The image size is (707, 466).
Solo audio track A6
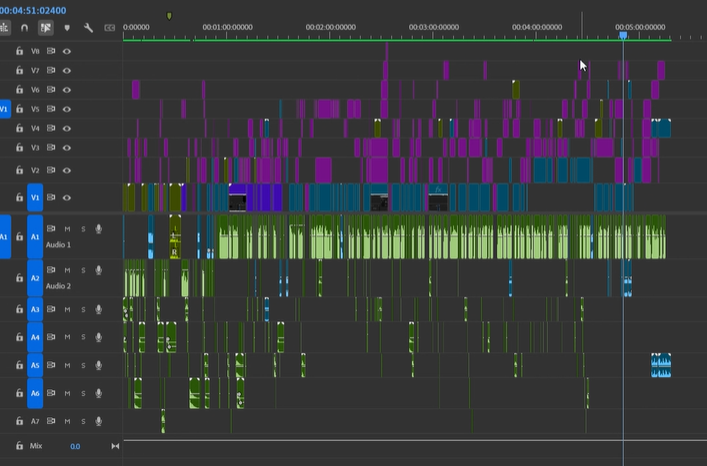coord(83,393)
